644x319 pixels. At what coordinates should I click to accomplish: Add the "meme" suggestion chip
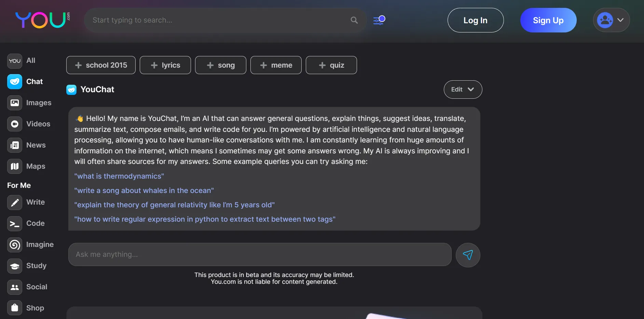pos(276,65)
